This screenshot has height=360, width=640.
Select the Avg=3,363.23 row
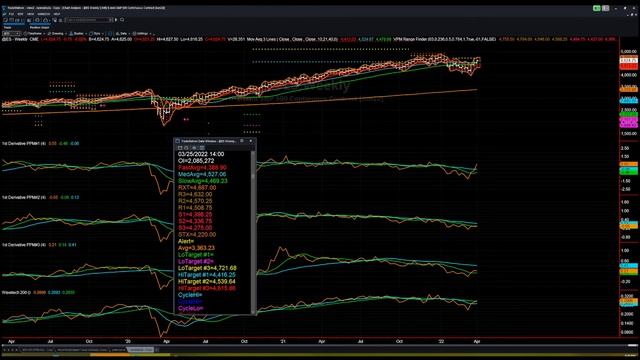[196, 248]
